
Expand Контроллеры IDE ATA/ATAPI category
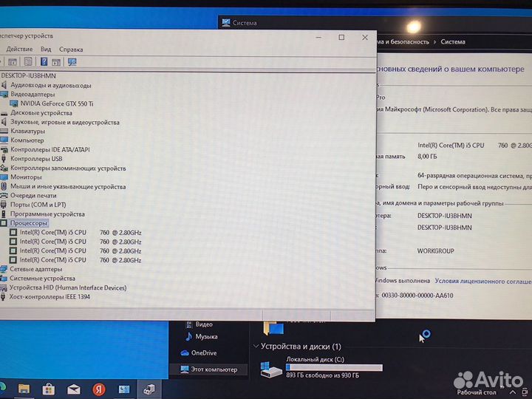(x=50, y=149)
